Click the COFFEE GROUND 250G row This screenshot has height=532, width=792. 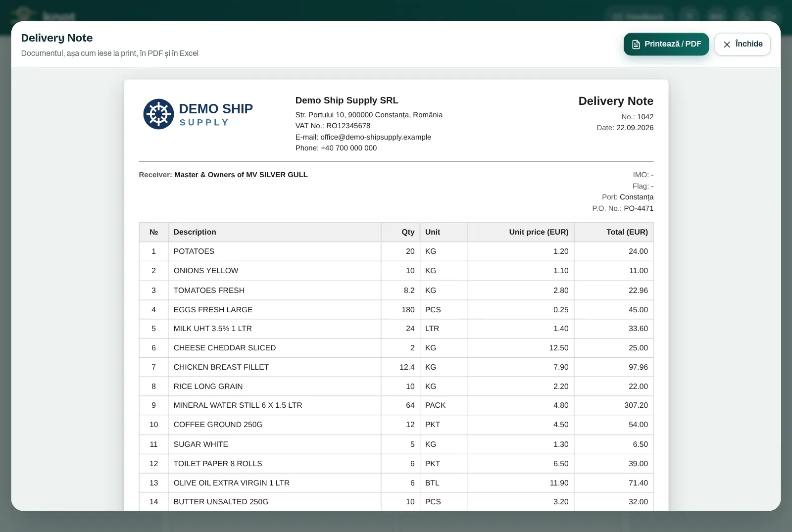click(x=396, y=425)
